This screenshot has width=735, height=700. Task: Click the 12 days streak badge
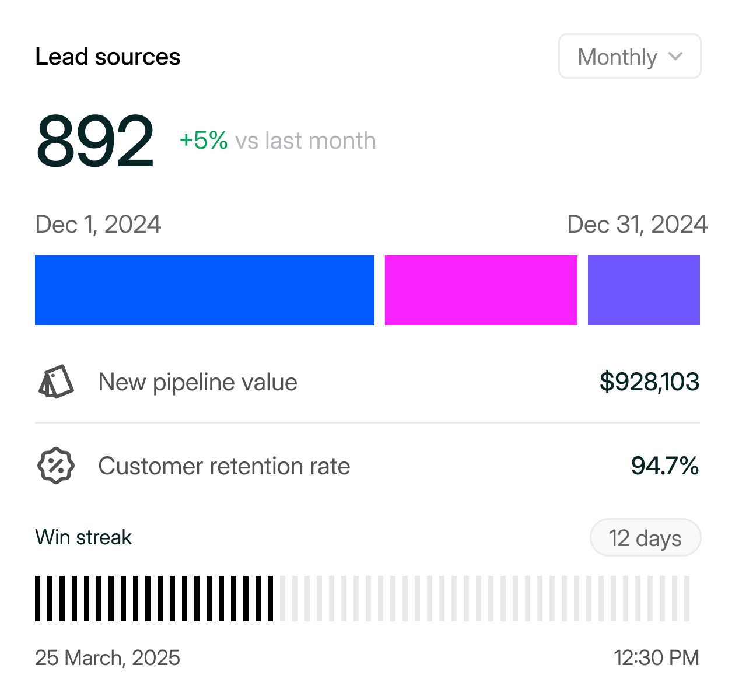(645, 538)
